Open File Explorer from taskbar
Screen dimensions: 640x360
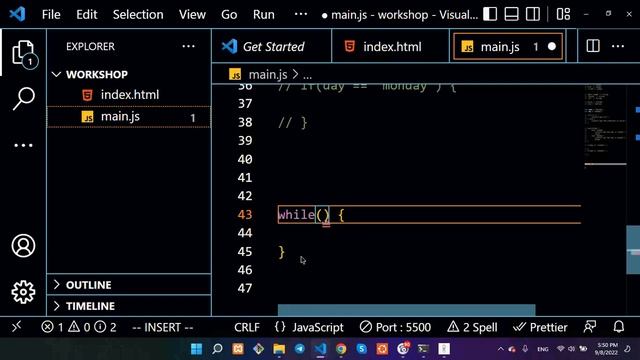[279, 349]
